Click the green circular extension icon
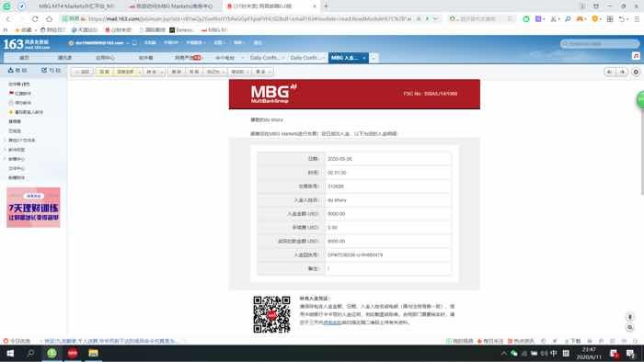Screen dimensions: 644x362 pyautogui.click(x=526, y=19)
